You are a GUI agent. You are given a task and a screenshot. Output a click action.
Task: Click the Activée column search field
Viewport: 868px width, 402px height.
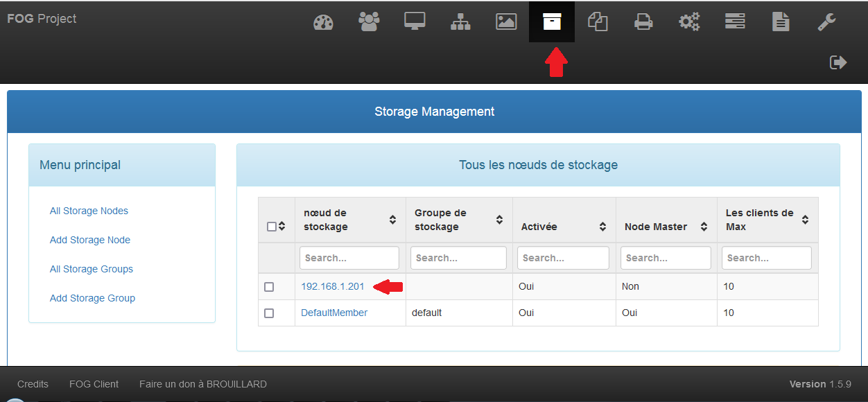pyautogui.click(x=563, y=258)
